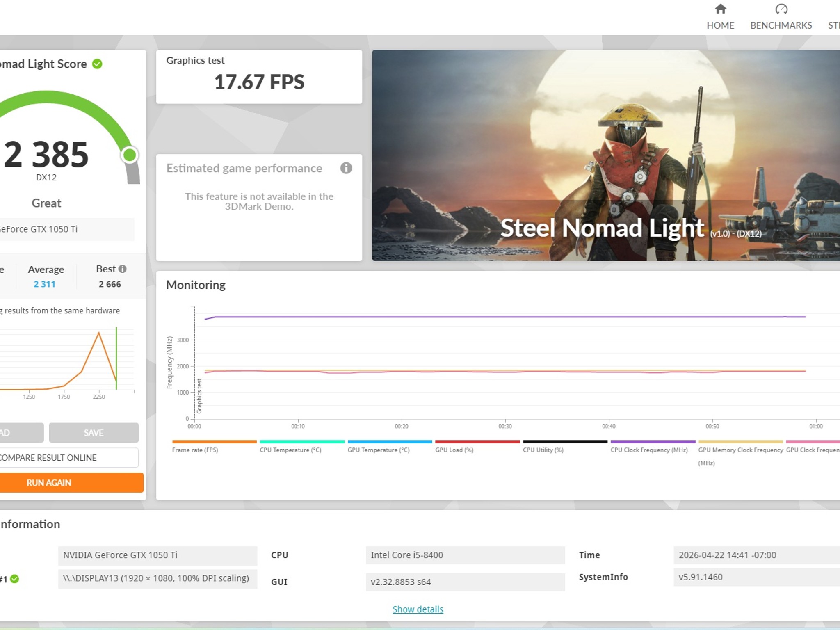
Task: Open the Home icon in the navigation
Action: tap(720, 9)
